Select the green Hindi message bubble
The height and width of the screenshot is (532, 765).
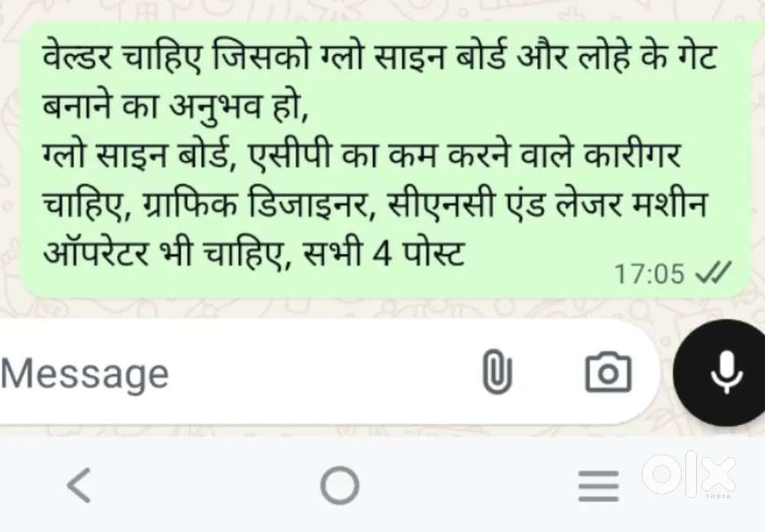coord(385,160)
